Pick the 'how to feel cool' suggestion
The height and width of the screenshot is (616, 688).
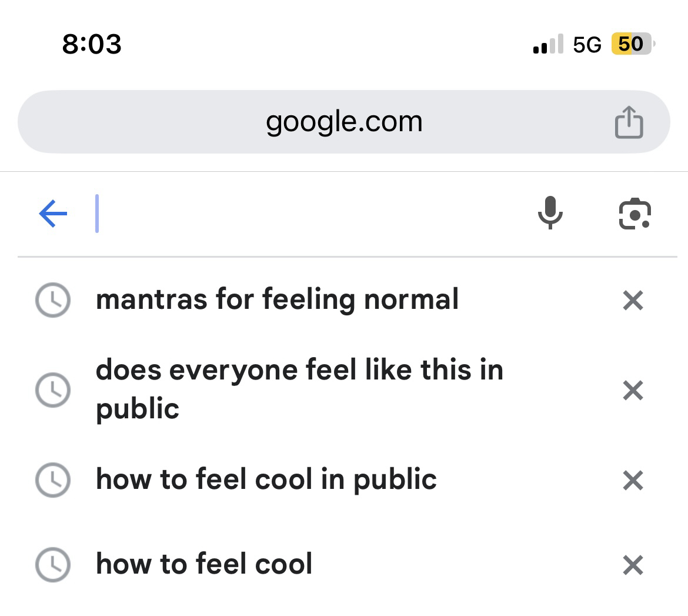[x=204, y=564]
